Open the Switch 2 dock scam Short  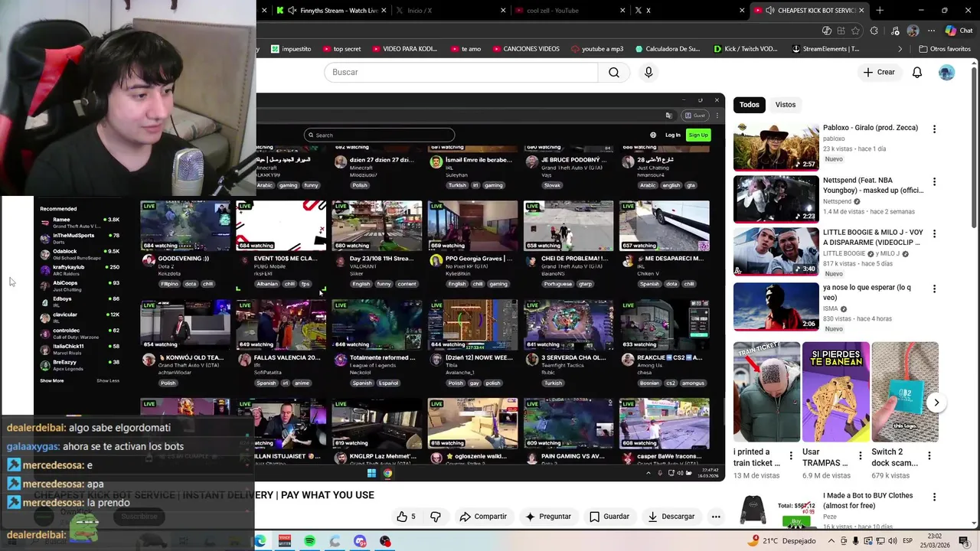click(x=904, y=392)
